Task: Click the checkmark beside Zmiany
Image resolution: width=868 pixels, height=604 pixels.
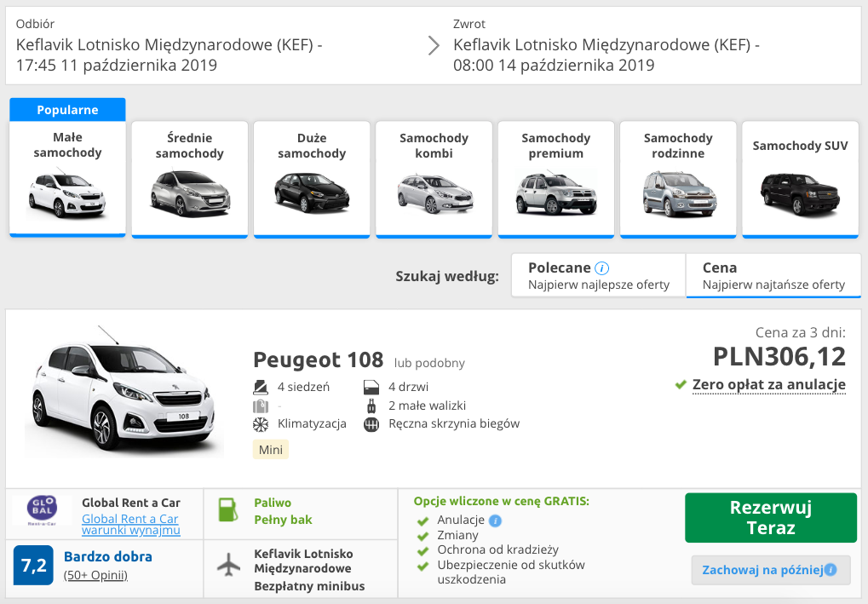Action: (423, 536)
